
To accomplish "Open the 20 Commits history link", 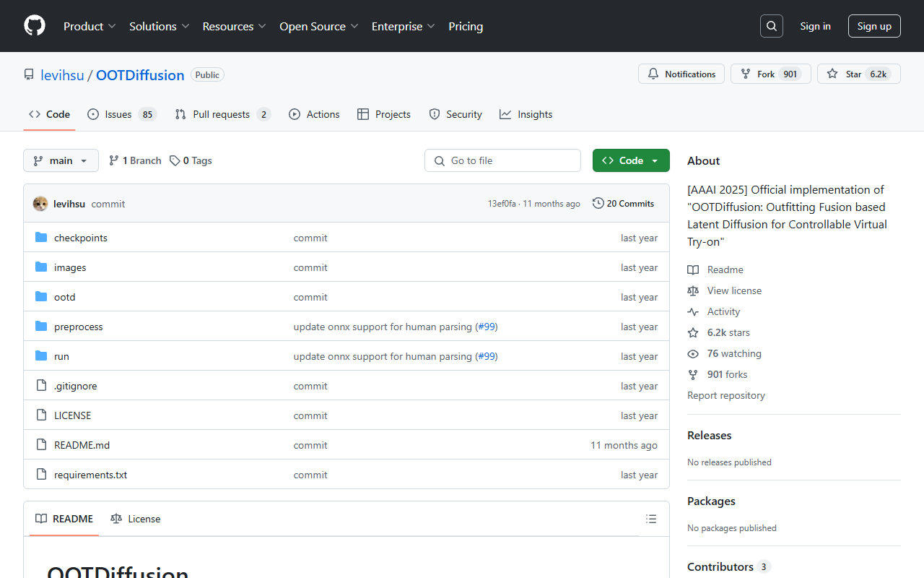I will pyautogui.click(x=623, y=204).
